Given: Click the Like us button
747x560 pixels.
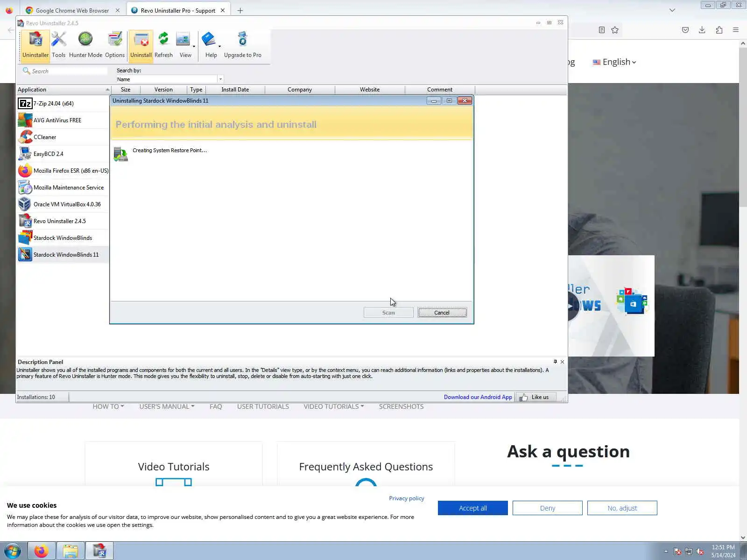Looking at the screenshot, I should (x=536, y=397).
